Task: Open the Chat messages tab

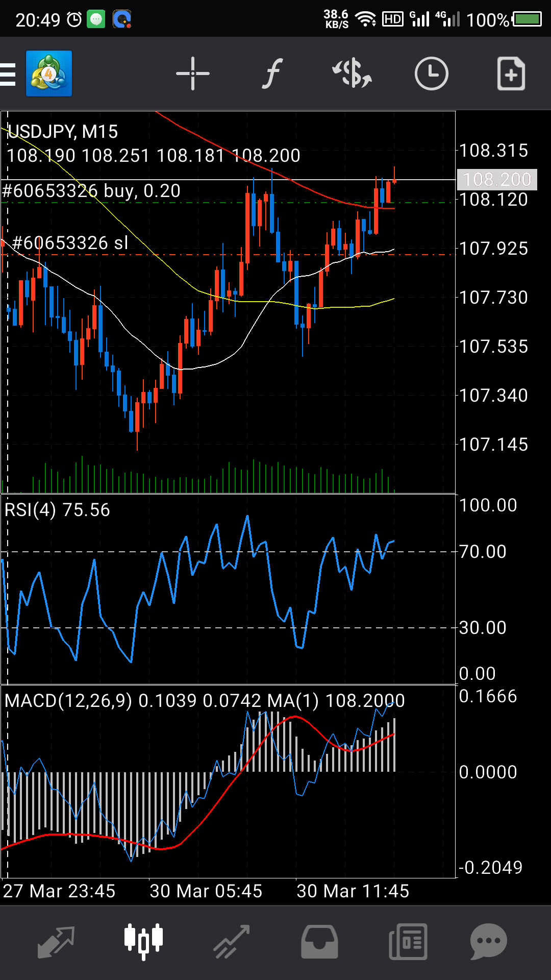Action: click(489, 942)
